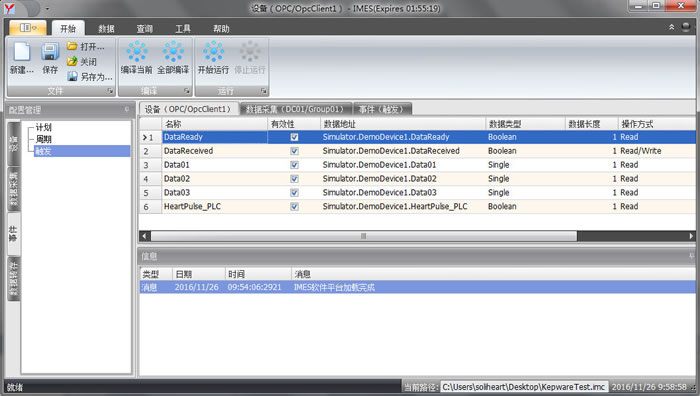Click the 保存 save floppy icon
Image resolution: width=700 pixels, height=396 pixels.
pyautogui.click(x=50, y=52)
